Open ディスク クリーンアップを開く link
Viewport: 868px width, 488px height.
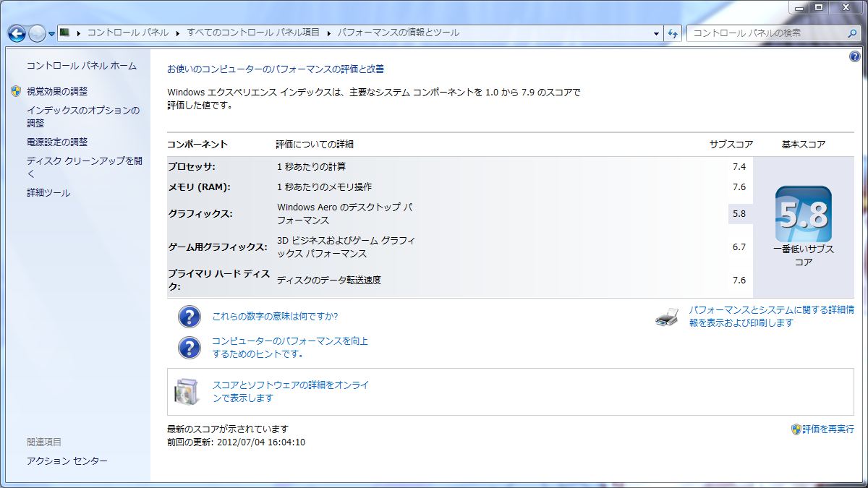tap(84, 167)
